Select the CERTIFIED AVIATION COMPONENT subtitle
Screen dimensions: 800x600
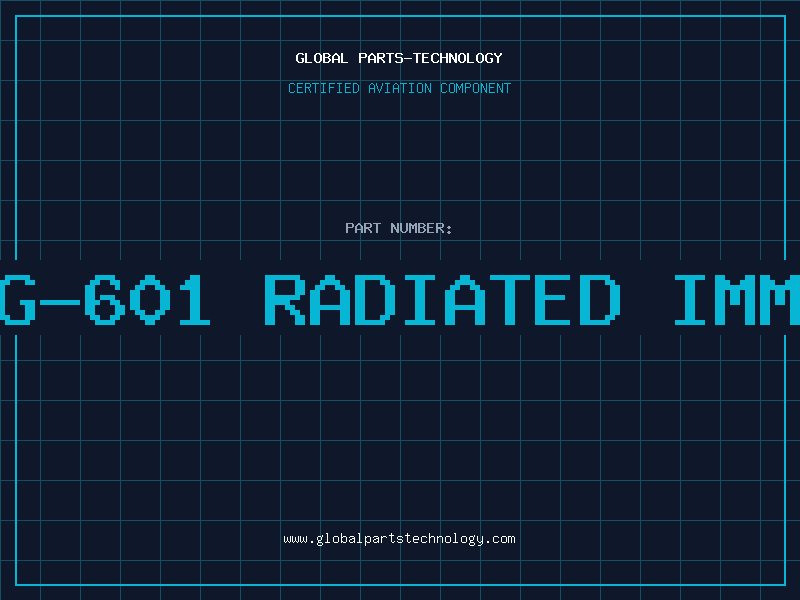399,88
